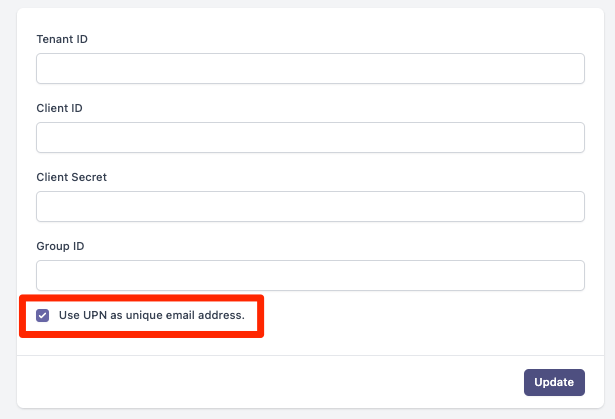Toggle the UPN email address option off

pos(42,315)
